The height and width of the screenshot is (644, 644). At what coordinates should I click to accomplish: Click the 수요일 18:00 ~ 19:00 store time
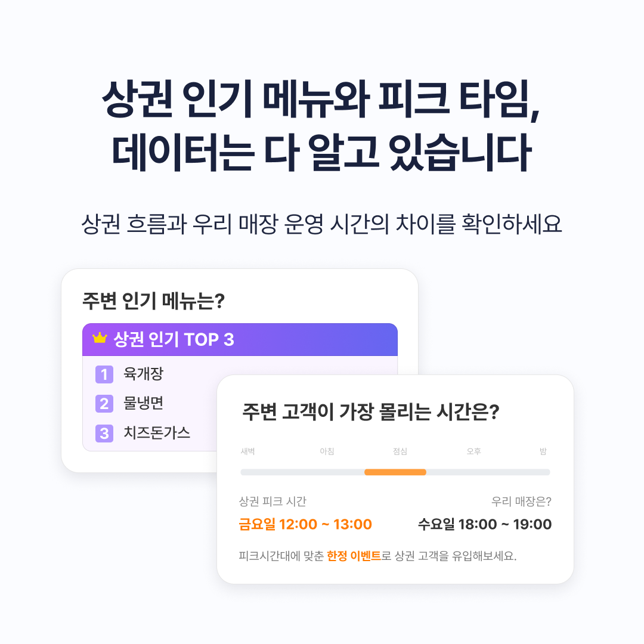[x=484, y=525]
